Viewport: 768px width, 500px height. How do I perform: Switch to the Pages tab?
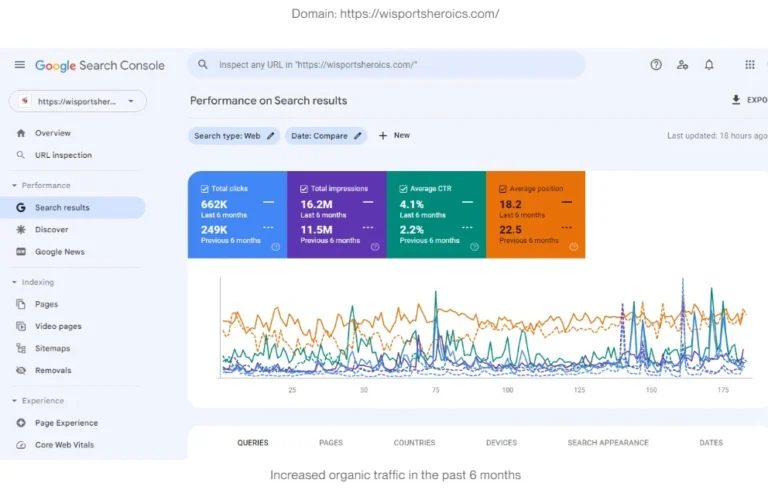331,443
